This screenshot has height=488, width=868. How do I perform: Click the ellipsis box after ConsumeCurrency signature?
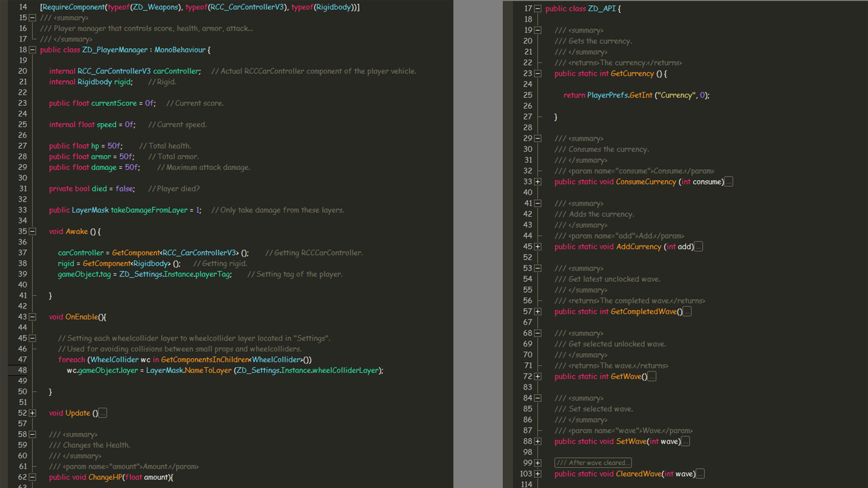tap(728, 182)
